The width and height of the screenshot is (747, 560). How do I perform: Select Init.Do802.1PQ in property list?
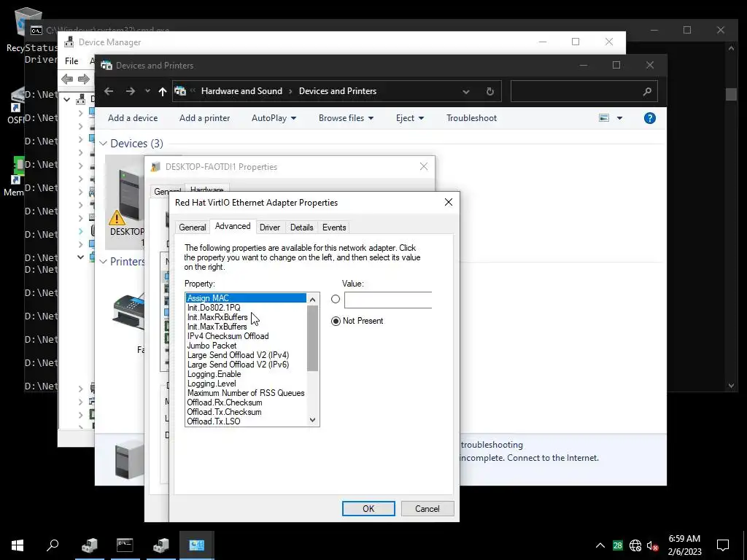click(x=214, y=308)
